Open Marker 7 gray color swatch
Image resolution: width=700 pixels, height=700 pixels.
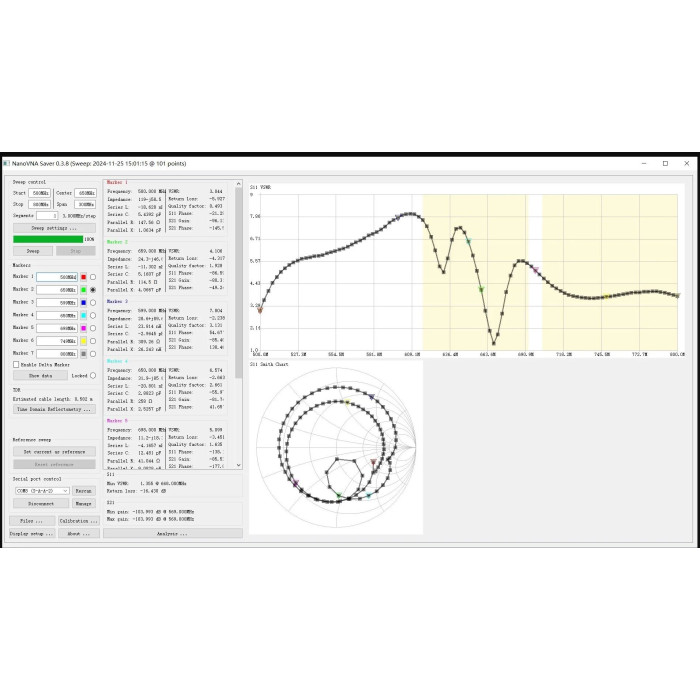(x=83, y=354)
